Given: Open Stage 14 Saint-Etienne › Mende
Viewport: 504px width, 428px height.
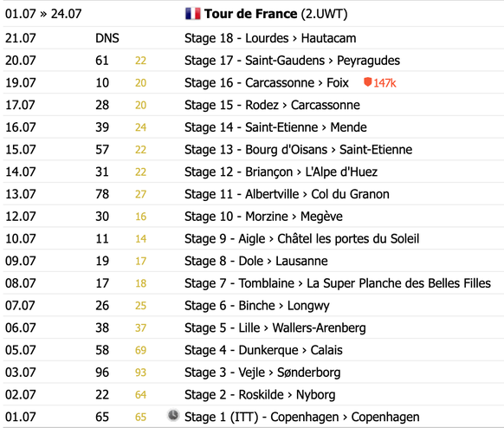Looking at the screenshot, I should pos(275,127).
